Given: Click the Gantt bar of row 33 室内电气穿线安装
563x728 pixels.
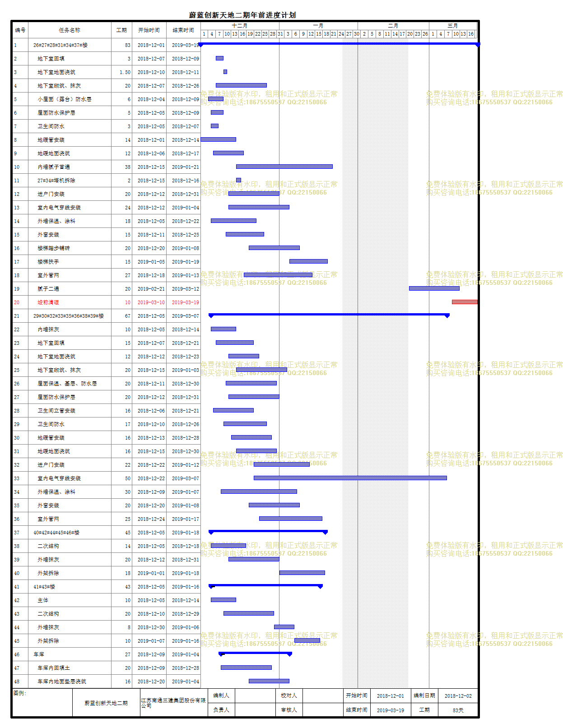Looking at the screenshot, I should click(350, 478).
